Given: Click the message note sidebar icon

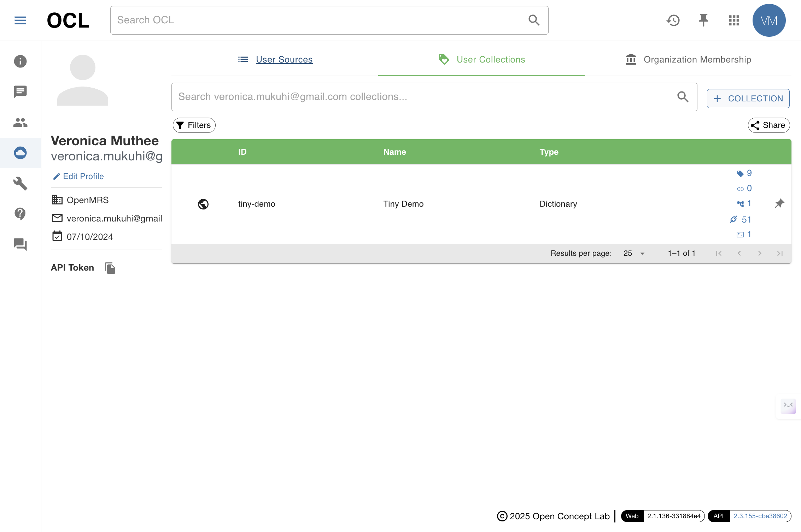Looking at the screenshot, I should (x=20, y=92).
